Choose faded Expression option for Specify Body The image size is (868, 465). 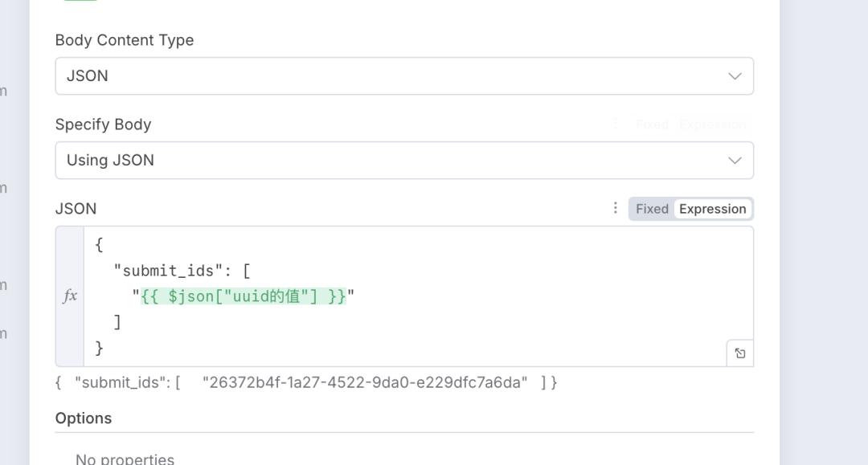coord(712,124)
